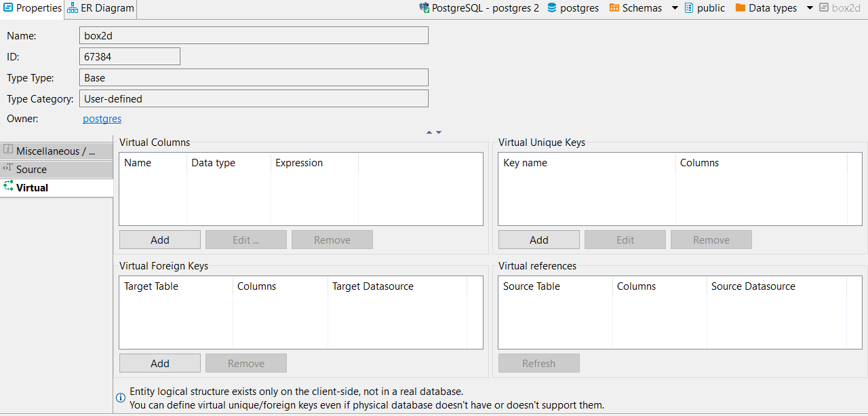Click the ER Diagram tab icon
The image size is (868, 416).
(72, 9)
